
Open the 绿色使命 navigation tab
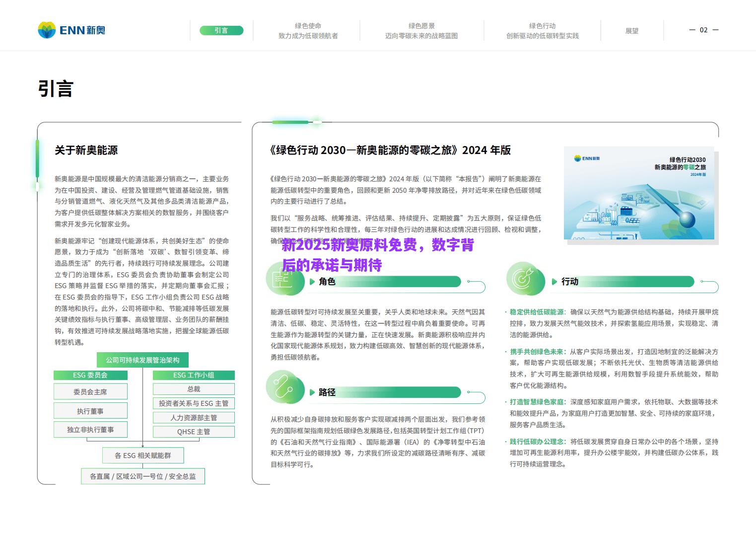308,31
